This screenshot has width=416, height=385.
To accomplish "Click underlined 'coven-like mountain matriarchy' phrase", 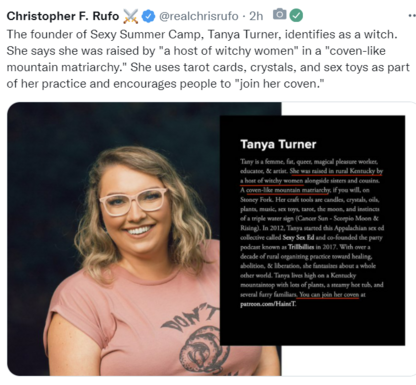I will [x=288, y=190].
